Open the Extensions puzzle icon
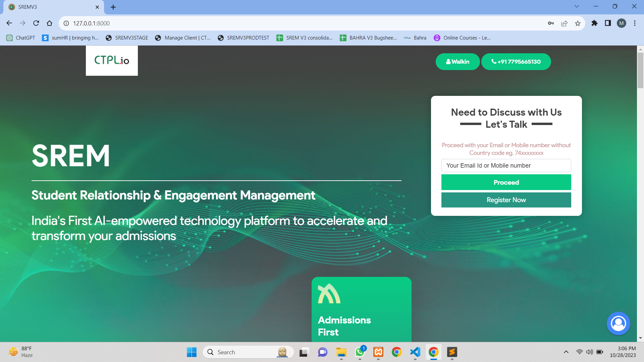The width and height of the screenshot is (644, 362). [594, 23]
